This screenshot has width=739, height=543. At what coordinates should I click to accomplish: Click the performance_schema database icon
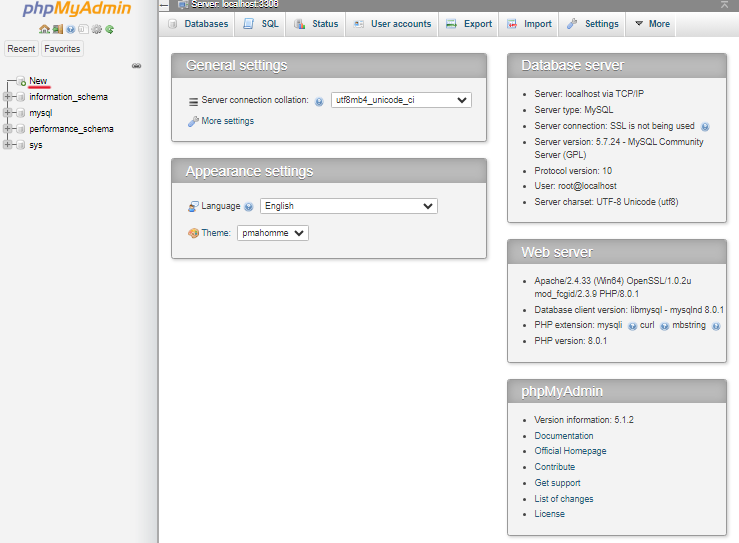[20, 129]
